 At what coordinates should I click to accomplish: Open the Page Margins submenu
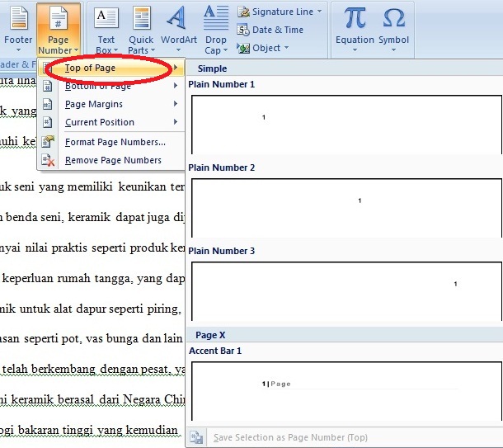(111, 104)
